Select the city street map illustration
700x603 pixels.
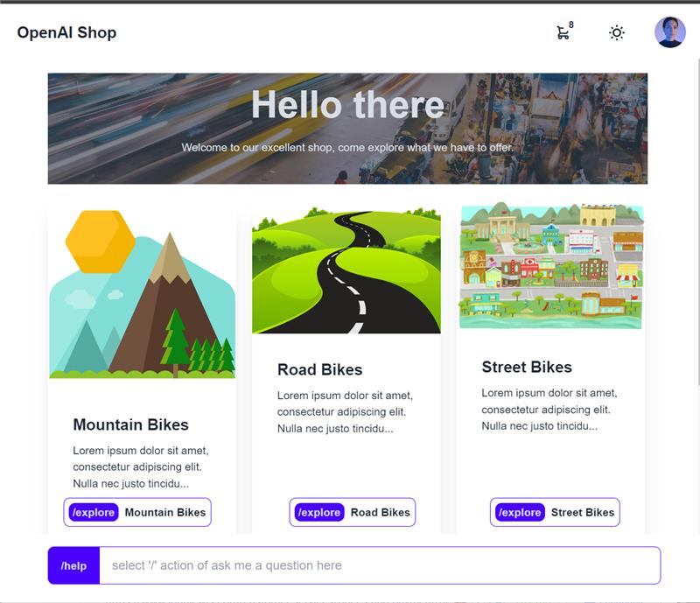coord(551,266)
